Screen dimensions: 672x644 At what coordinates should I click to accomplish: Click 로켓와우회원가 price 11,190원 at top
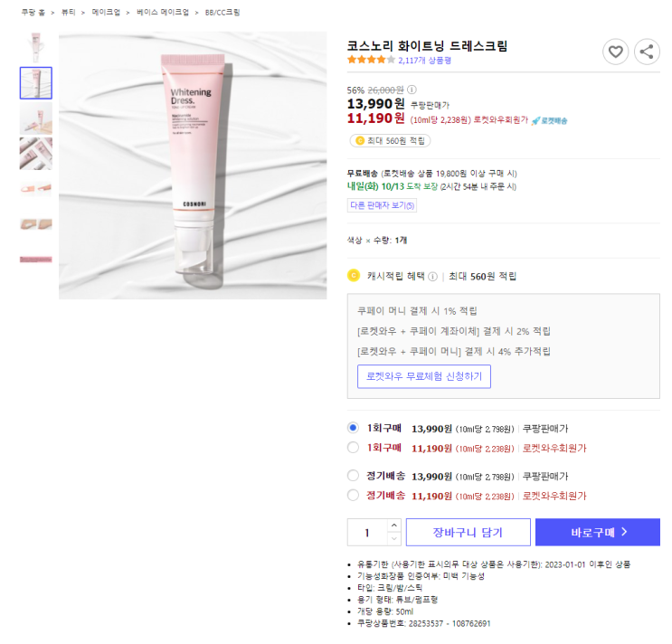[x=376, y=118]
